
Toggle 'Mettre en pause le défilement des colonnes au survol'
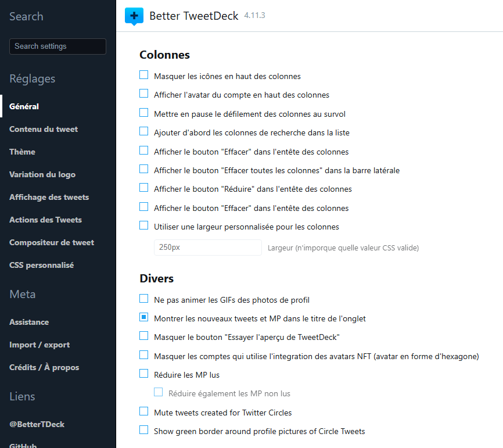(143, 113)
